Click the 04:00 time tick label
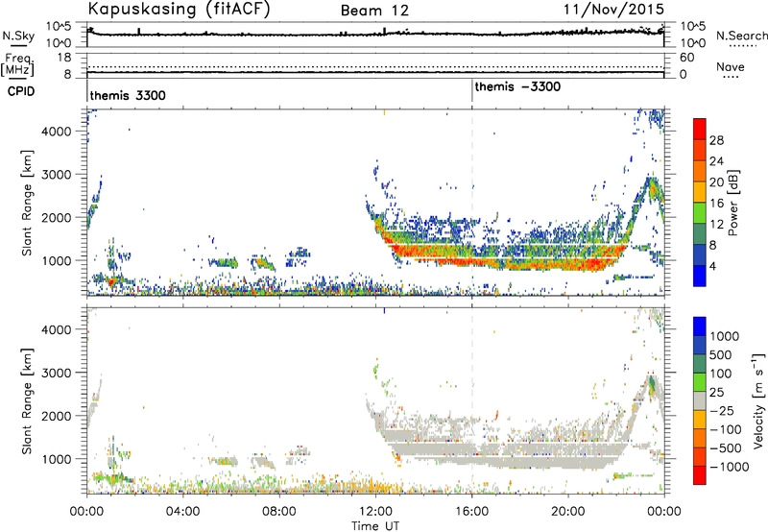 [x=182, y=511]
